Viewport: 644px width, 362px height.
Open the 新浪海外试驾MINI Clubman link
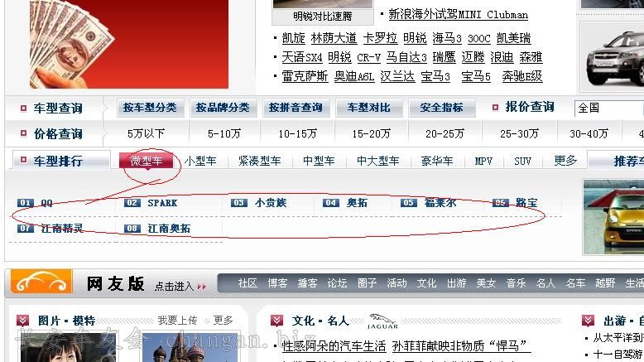click(458, 14)
